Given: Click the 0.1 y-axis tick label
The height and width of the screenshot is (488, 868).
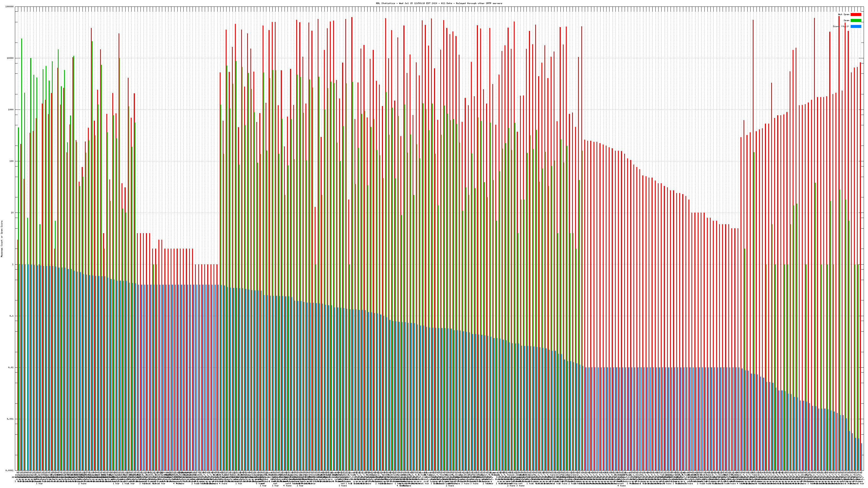Looking at the screenshot, I should pyautogui.click(x=12, y=316).
